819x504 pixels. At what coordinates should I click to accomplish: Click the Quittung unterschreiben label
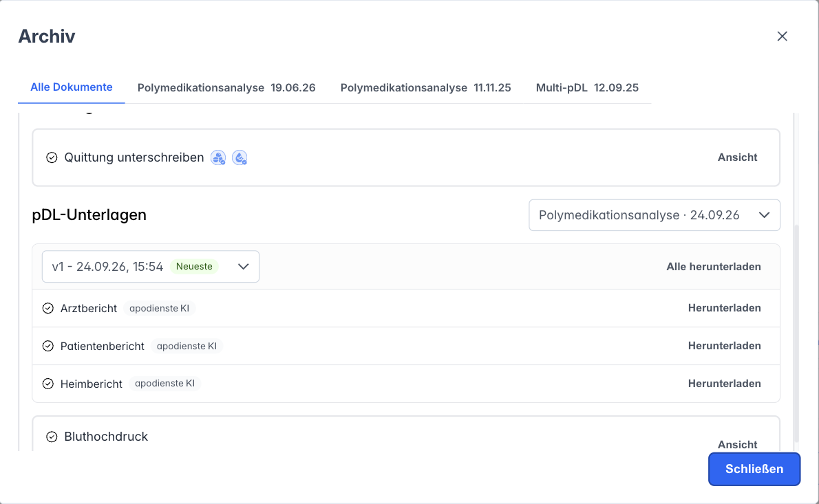pos(134,157)
